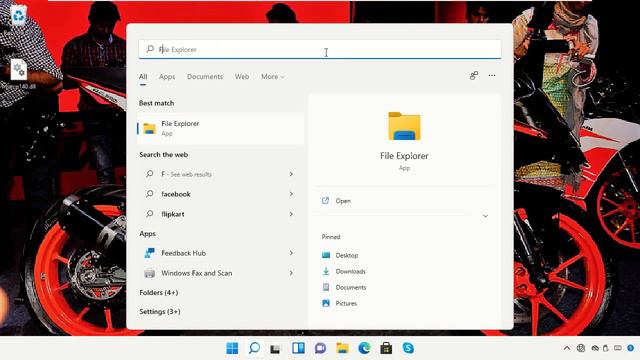The width and height of the screenshot is (640, 360).
Task: Open Task View from taskbar
Action: 276,349
